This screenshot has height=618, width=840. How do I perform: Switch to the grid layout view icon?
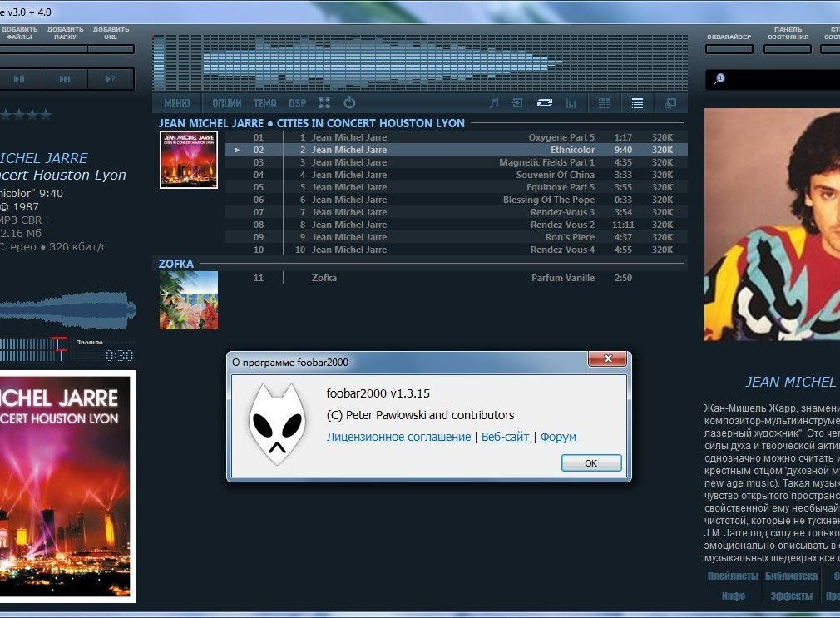[604, 103]
